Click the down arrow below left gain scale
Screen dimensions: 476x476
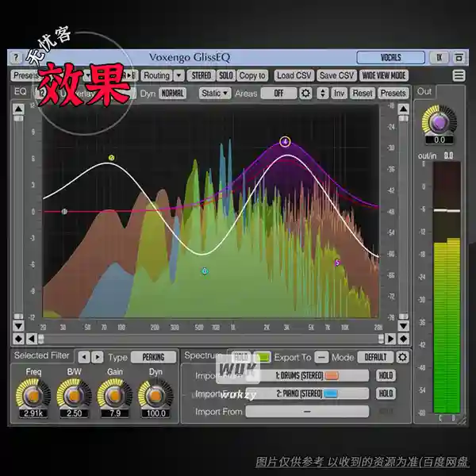pyautogui.click(x=18, y=326)
